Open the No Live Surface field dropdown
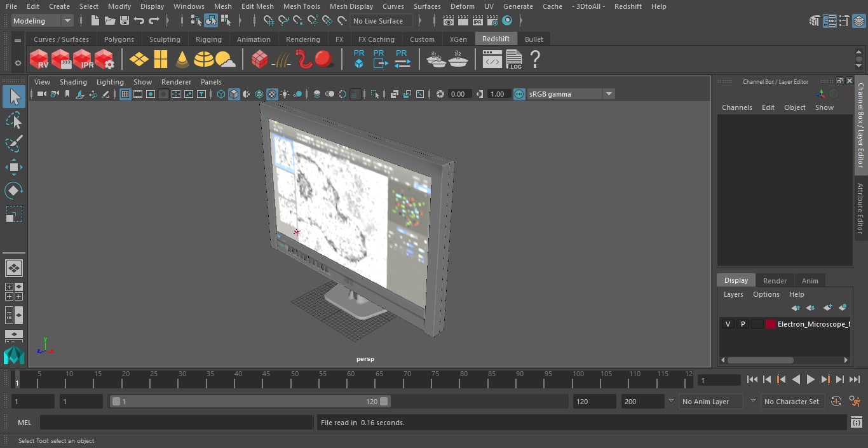The width and height of the screenshot is (868, 448). (382, 21)
